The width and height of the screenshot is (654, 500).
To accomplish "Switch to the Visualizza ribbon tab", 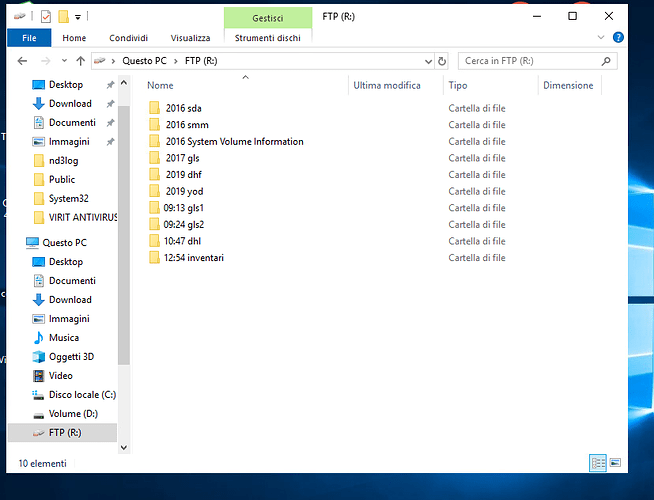I will pyautogui.click(x=190, y=38).
